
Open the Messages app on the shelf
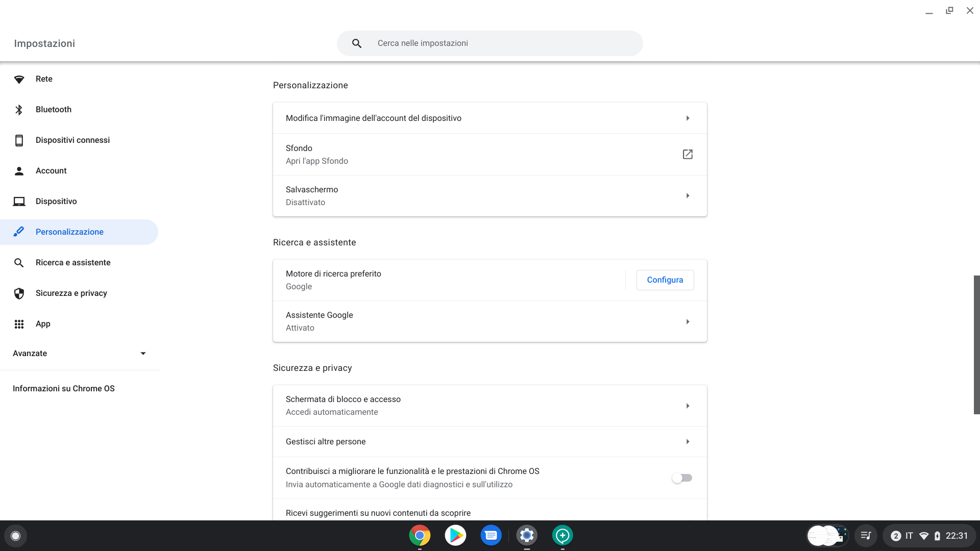(491, 536)
